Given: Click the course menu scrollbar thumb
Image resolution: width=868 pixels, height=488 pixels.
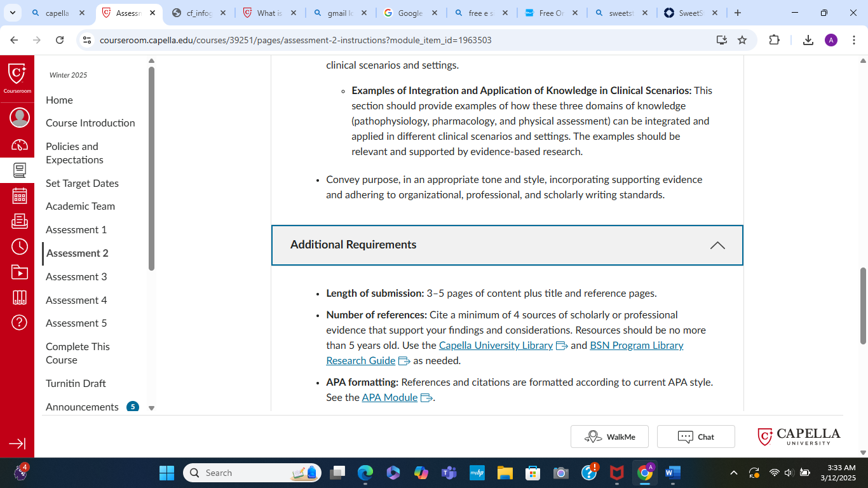Looking at the screenshot, I should [x=151, y=168].
